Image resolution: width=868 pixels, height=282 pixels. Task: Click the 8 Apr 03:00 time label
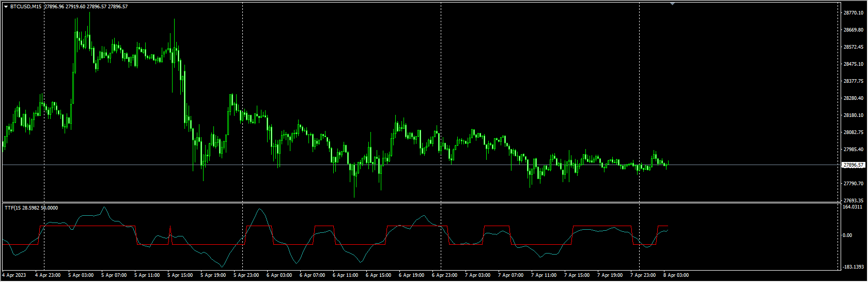676,275
